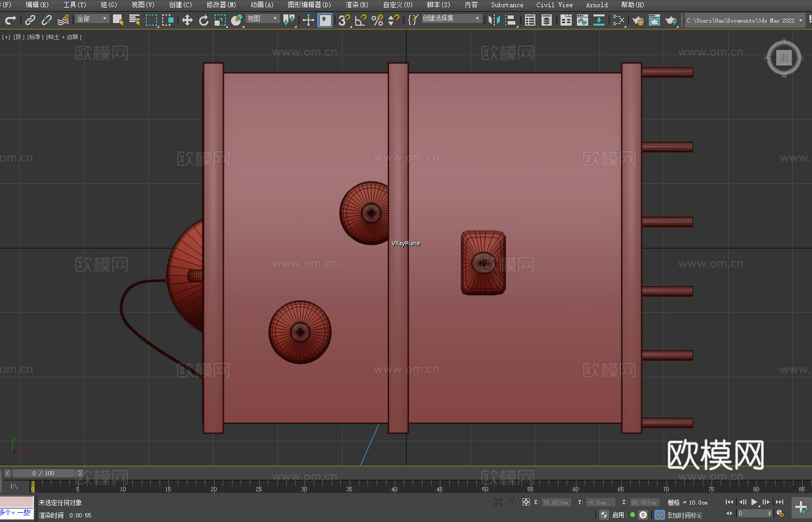
Task: Pick the Rectangular Selection Region tool
Action: click(x=151, y=20)
